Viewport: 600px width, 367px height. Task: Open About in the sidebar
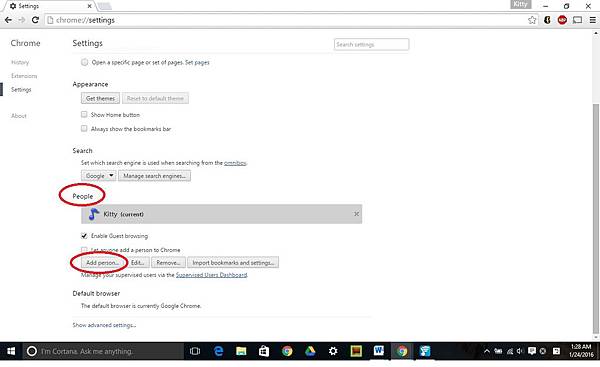[19, 116]
